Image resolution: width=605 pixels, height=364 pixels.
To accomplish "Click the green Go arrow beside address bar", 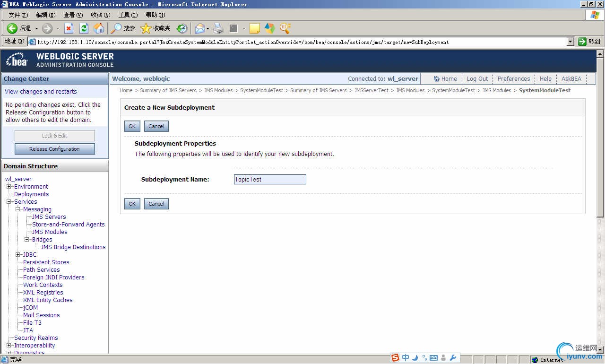I will click(x=582, y=42).
